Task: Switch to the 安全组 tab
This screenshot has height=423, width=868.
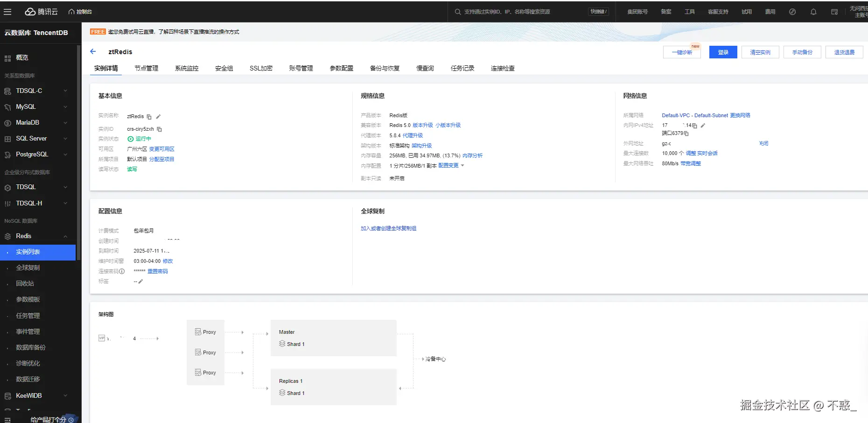Action: 224,68
